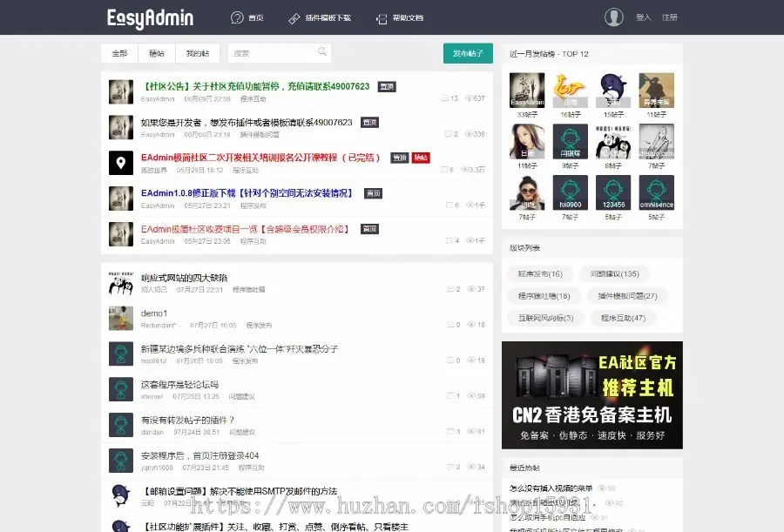Open the map-pin avatar of EAdmin培训 post
This screenshot has height=532, width=784.
pos(121,162)
